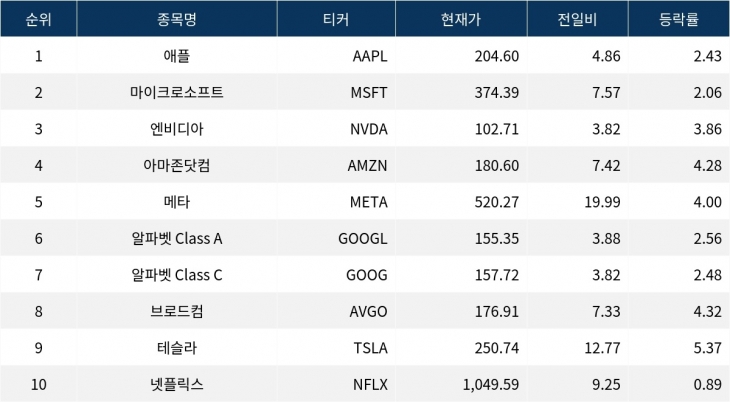Screen dimensions: 730x402
Task: Click the 전일비 column header
Action: coord(577,20)
